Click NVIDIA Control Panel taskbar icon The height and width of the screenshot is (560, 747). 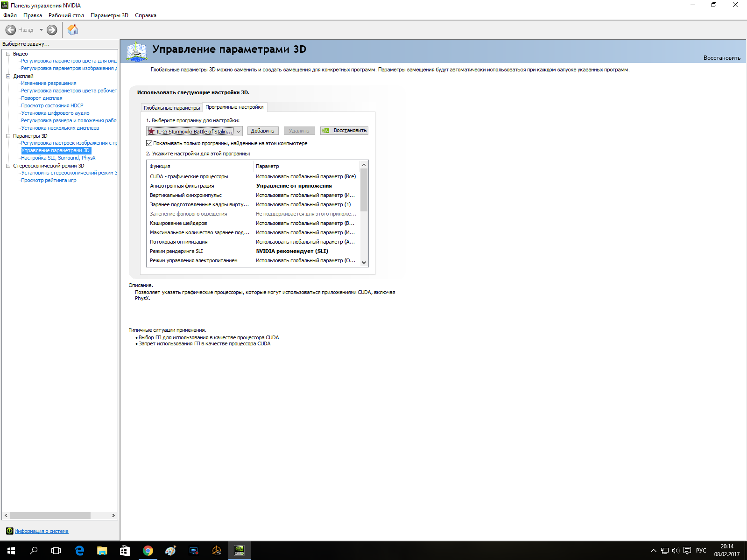(239, 551)
